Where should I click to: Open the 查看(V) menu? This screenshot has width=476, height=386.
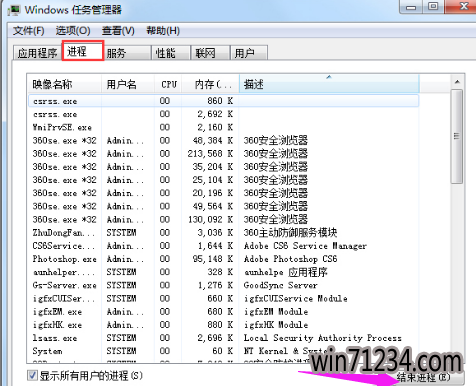118,31
